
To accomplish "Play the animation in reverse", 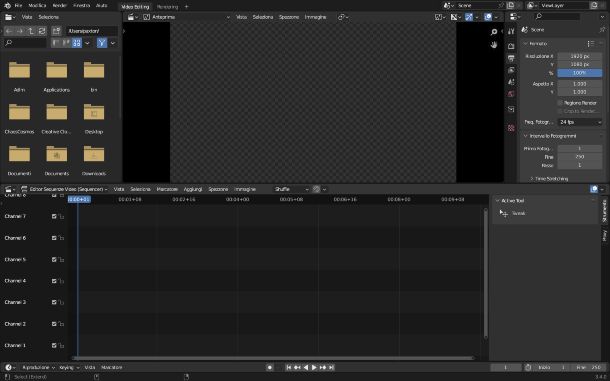I will 306,367.
